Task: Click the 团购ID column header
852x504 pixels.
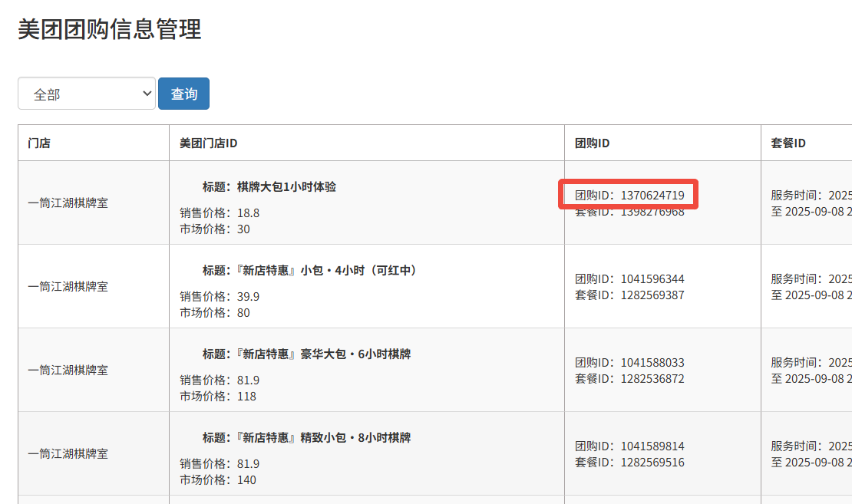Action: coord(593,143)
